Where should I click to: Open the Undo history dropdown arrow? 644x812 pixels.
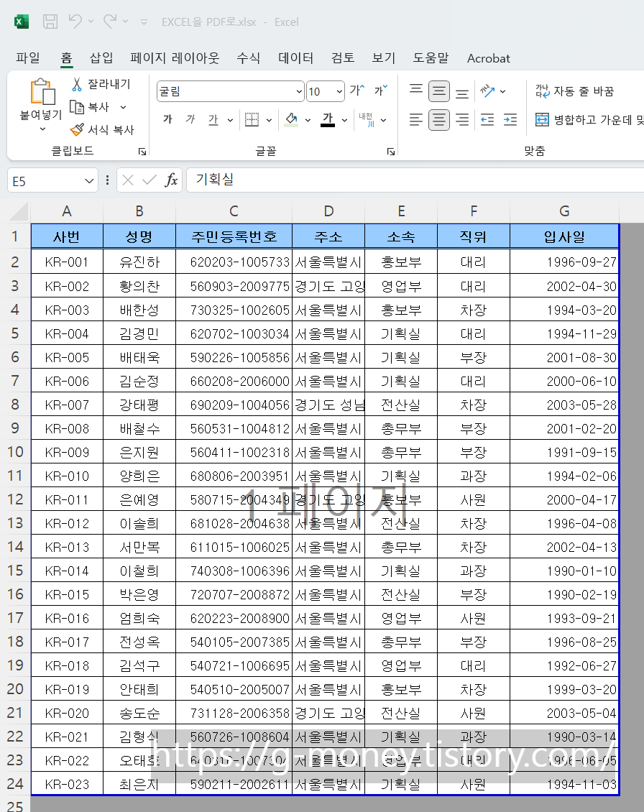tap(91, 22)
